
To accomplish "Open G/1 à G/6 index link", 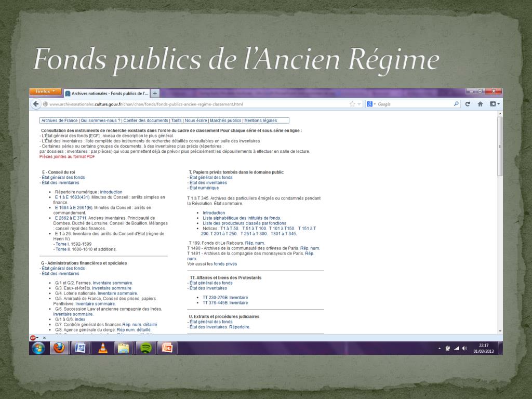I will [x=79, y=320].
